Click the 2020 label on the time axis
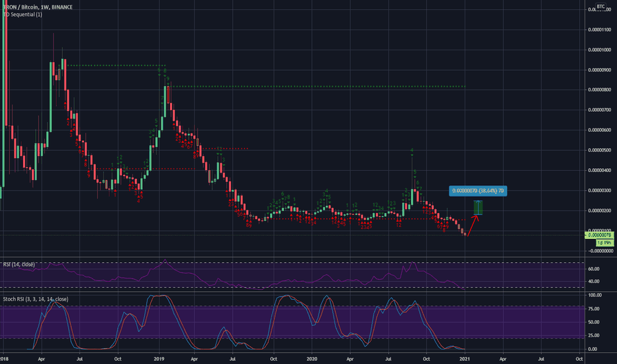 click(x=312, y=359)
